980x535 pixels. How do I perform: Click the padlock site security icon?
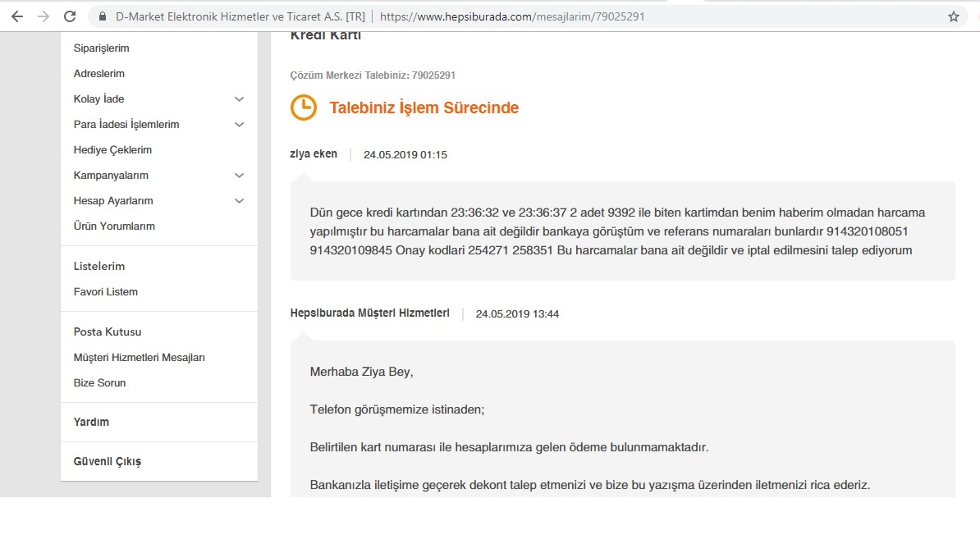(103, 16)
